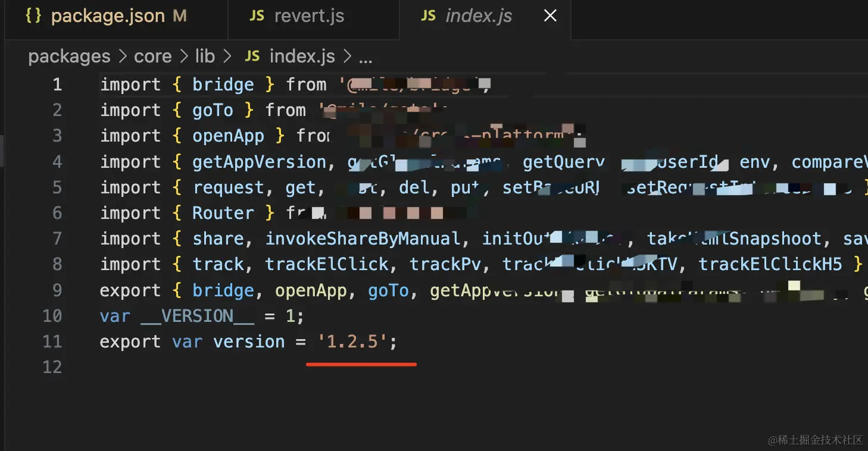
Task: Click the M modified marker on package.json tab
Action: pyautogui.click(x=180, y=16)
